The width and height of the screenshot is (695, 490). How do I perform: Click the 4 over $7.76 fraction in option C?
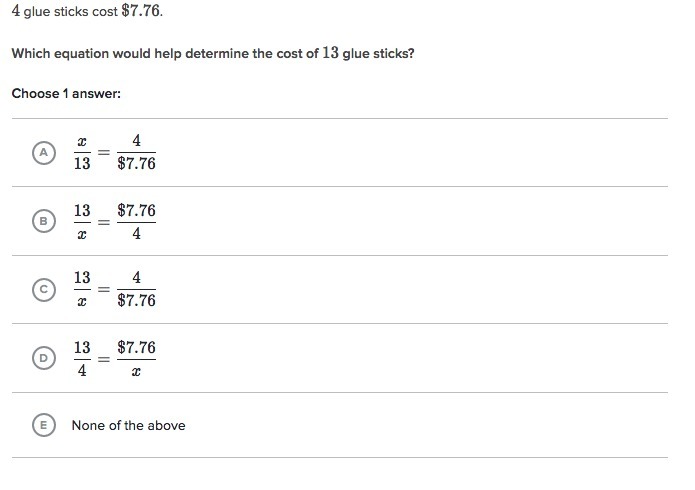(x=136, y=290)
